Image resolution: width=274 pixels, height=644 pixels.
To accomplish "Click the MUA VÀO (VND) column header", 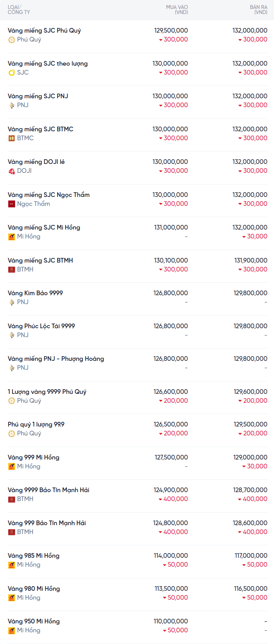I will tap(177, 10).
